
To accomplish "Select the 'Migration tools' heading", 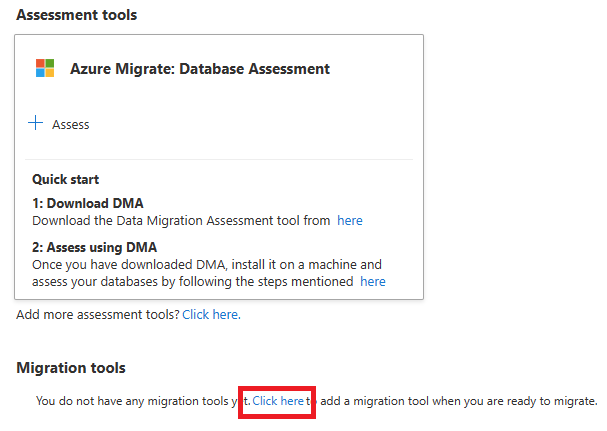I will click(x=71, y=367).
